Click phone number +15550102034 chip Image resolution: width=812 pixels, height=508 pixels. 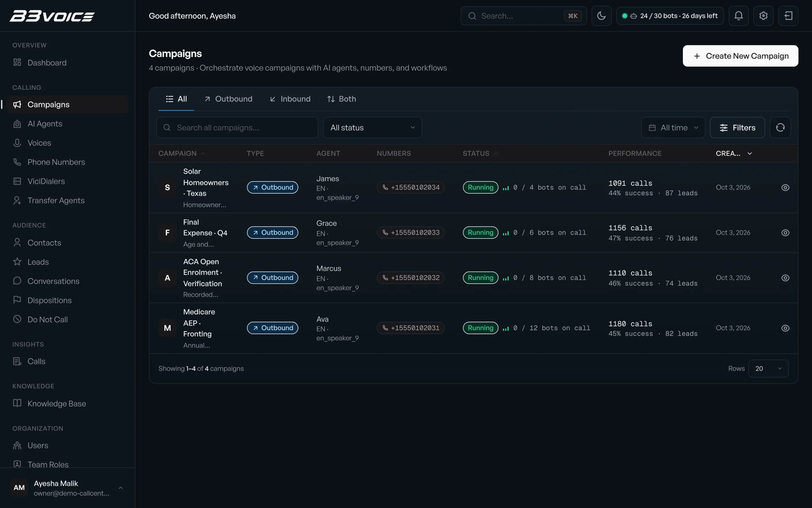point(411,187)
